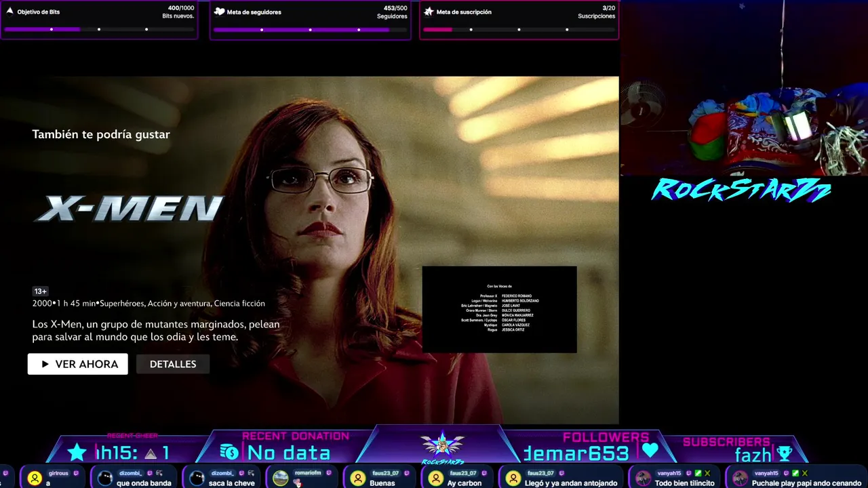Click chat message 'que onda banda'

[x=144, y=483]
